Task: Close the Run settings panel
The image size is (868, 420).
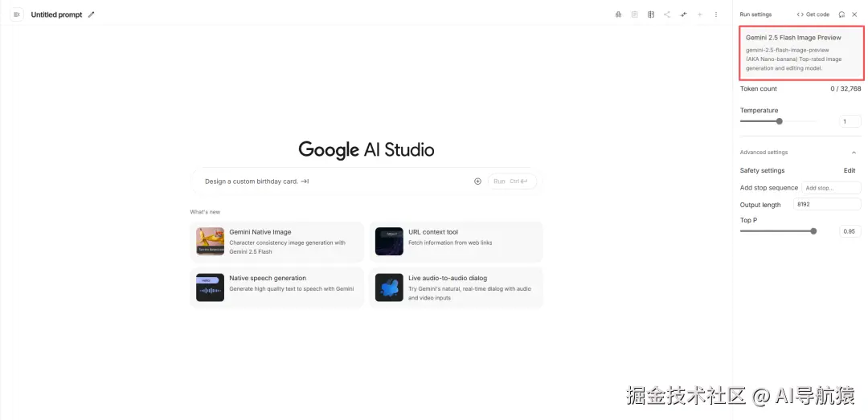Action: 854,14
